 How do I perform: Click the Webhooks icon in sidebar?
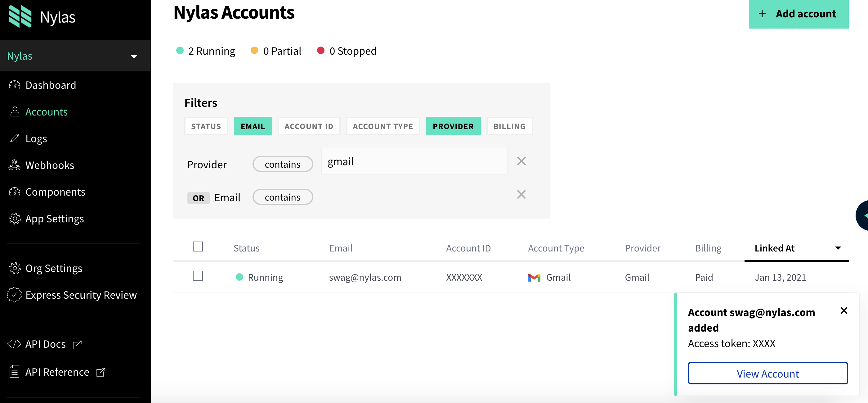(15, 165)
